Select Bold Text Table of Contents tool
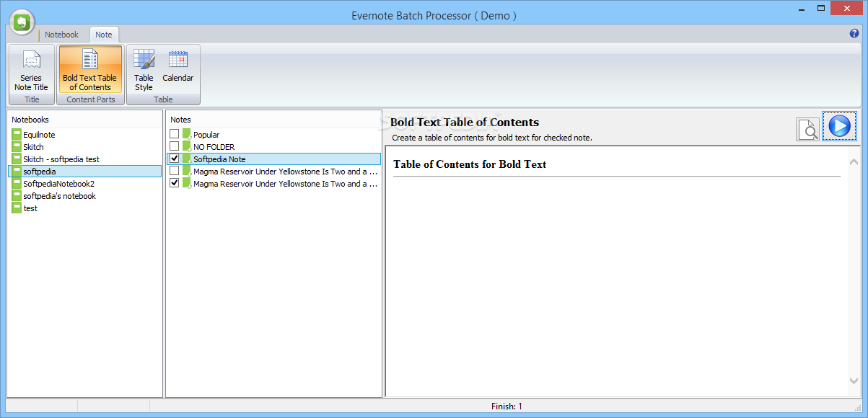868x418 pixels. (89, 70)
